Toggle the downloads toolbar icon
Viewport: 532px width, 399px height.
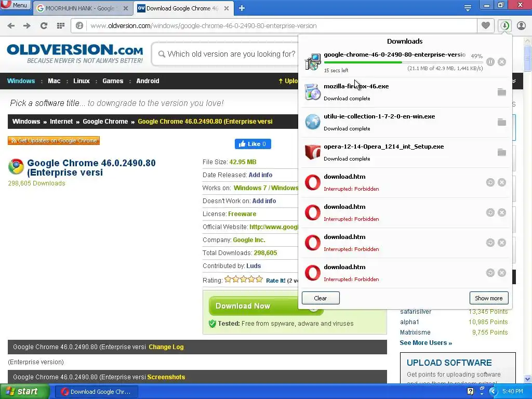click(505, 26)
